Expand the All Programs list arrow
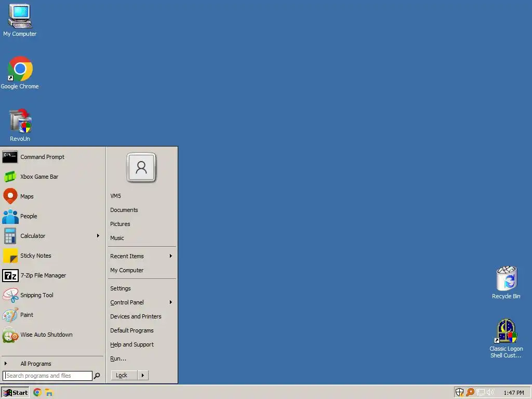Viewport: 532px width, 399px height. click(x=5, y=363)
